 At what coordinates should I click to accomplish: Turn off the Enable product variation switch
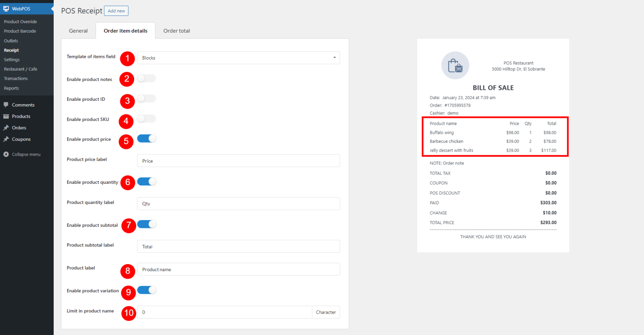point(146,290)
